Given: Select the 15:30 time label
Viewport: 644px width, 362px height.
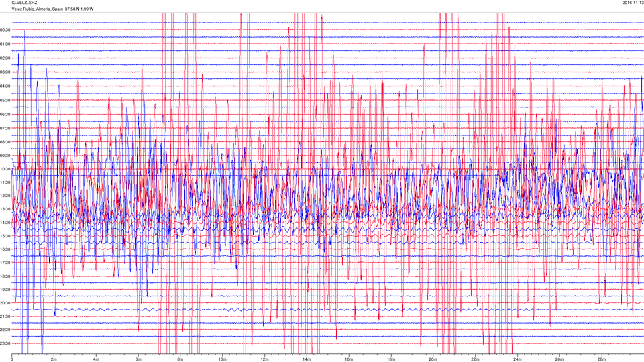Looking at the screenshot, I should 5,236.
